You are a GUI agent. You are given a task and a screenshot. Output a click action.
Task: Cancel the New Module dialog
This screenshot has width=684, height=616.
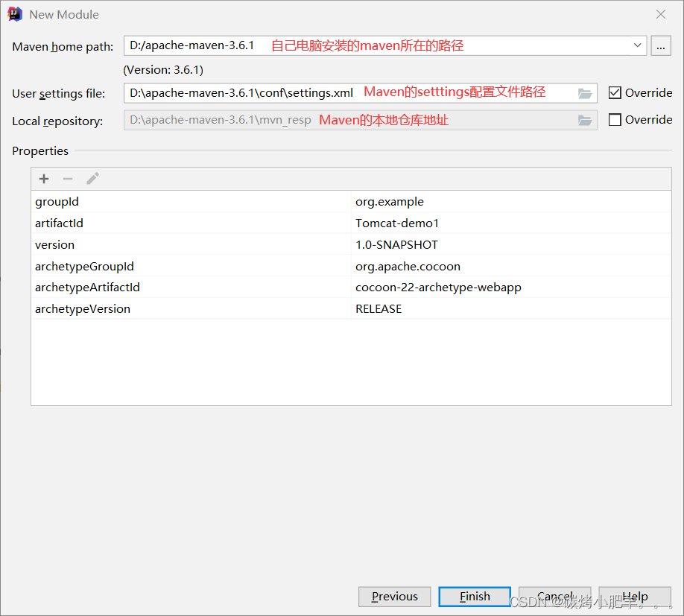pos(555,597)
